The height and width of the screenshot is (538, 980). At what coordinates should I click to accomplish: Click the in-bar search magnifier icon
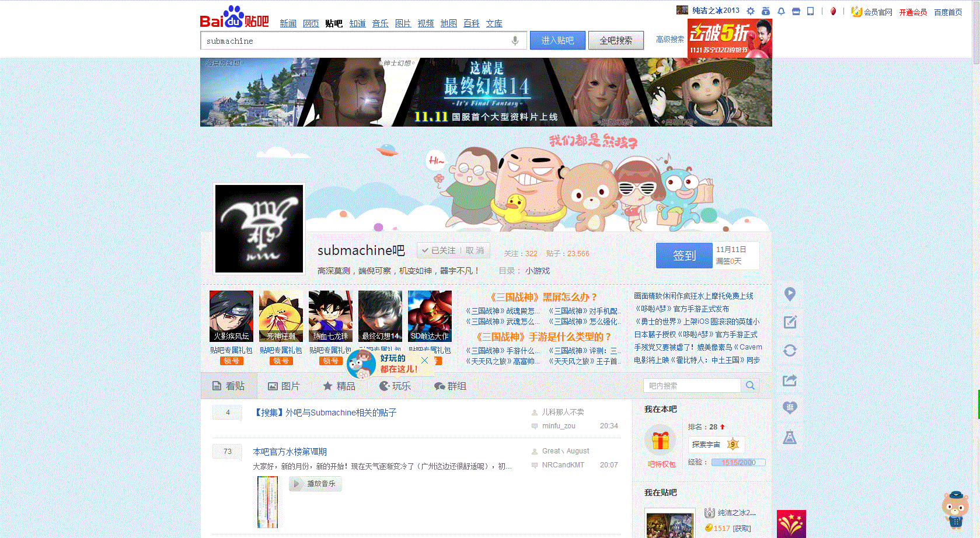tap(750, 386)
